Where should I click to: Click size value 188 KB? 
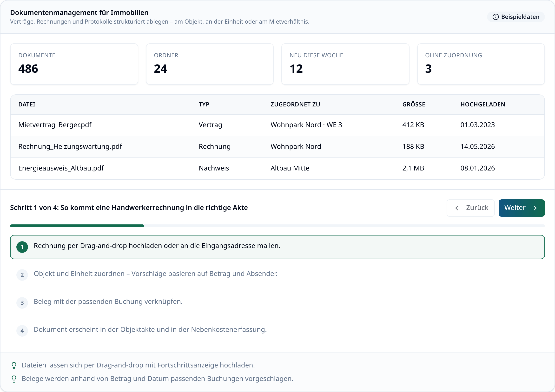[x=413, y=147]
